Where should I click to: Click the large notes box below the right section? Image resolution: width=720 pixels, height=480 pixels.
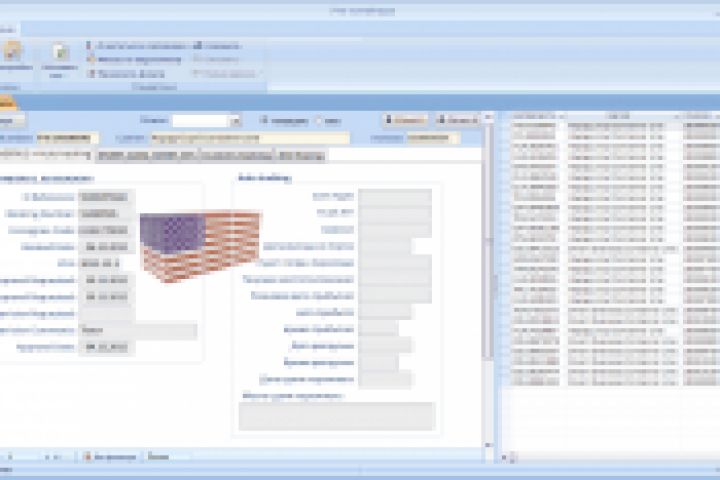pos(337,416)
